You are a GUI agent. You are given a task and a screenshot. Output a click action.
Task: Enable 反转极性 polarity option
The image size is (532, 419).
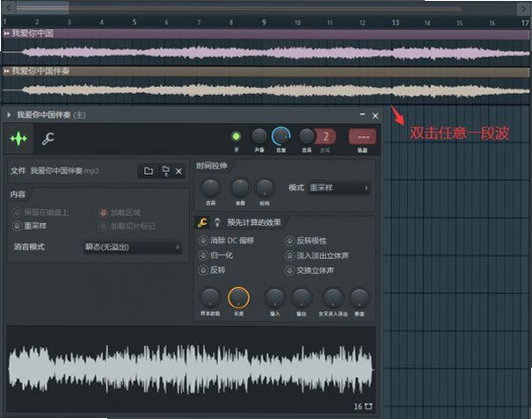click(306, 241)
